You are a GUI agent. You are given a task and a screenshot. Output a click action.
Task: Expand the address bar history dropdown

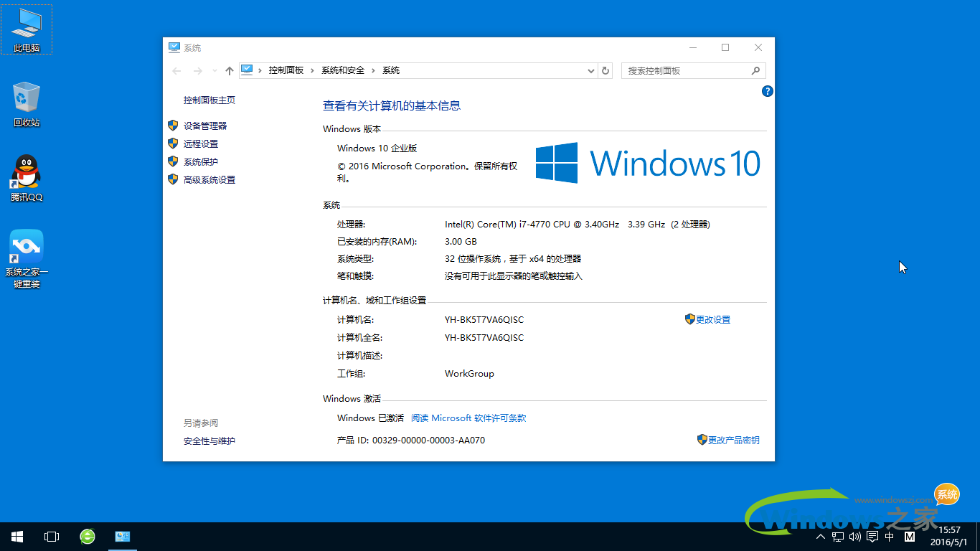[x=590, y=70]
